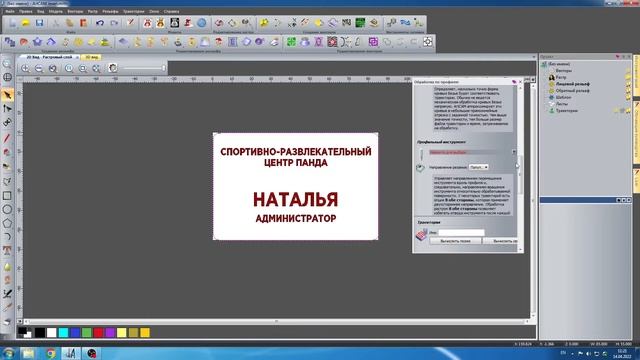Image resolution: width=640 pixels, height=360 pixels.
Task: Pin the profile machining panel
Action: click(514, 82)
